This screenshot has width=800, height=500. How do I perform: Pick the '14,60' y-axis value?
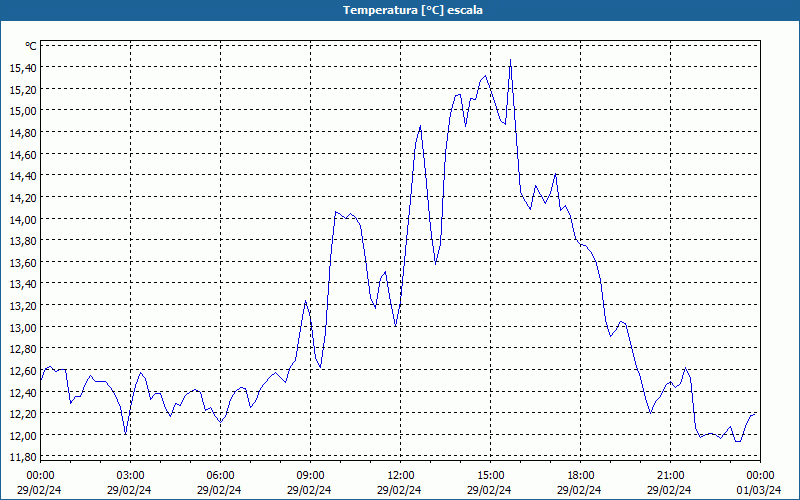pyautogui.click(x=23, y=154)
